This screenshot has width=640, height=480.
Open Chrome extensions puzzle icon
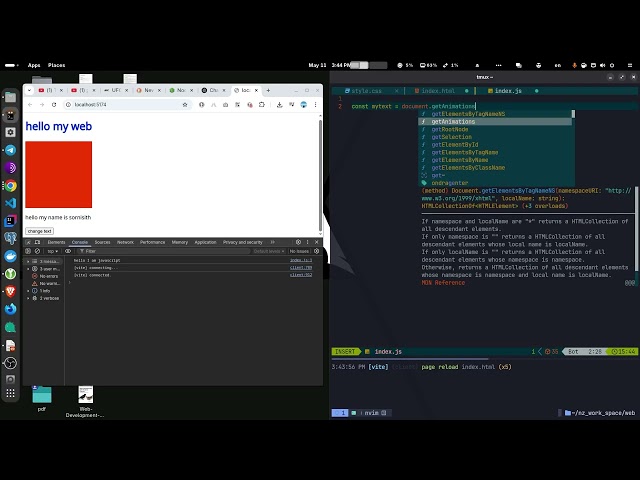(x=262, y=105)
